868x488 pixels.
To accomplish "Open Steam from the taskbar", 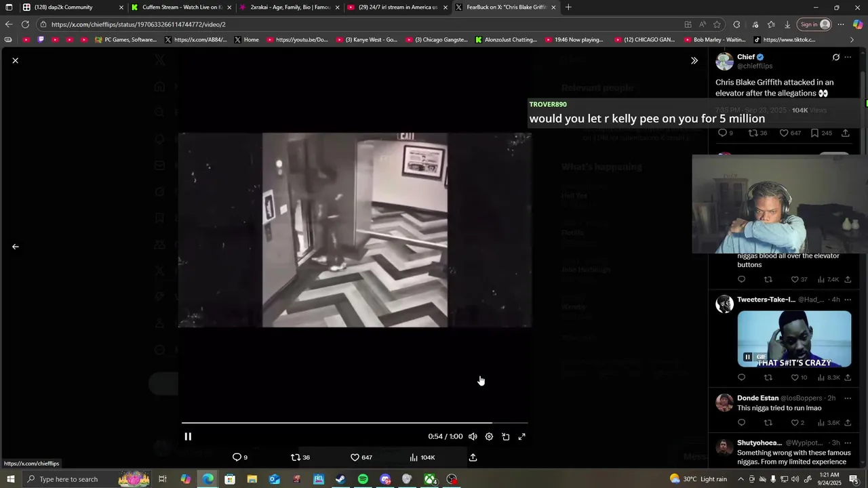I will tap(340, 479).
